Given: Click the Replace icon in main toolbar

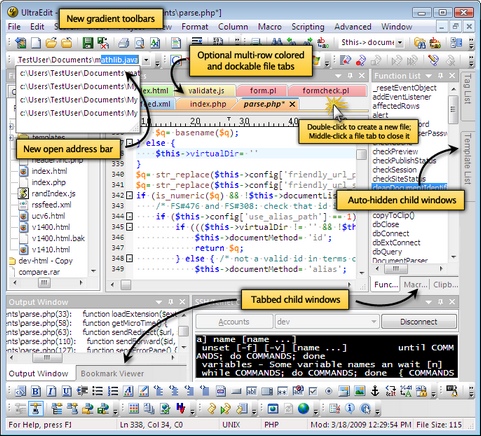Looking at the screenshot, I should point(323,43).
